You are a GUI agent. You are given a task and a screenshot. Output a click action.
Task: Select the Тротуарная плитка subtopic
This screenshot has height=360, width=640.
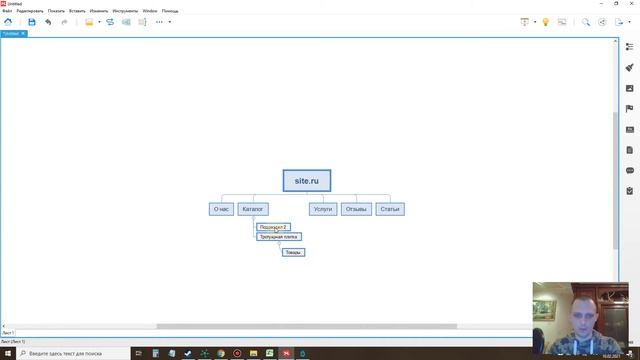point(279,237)
